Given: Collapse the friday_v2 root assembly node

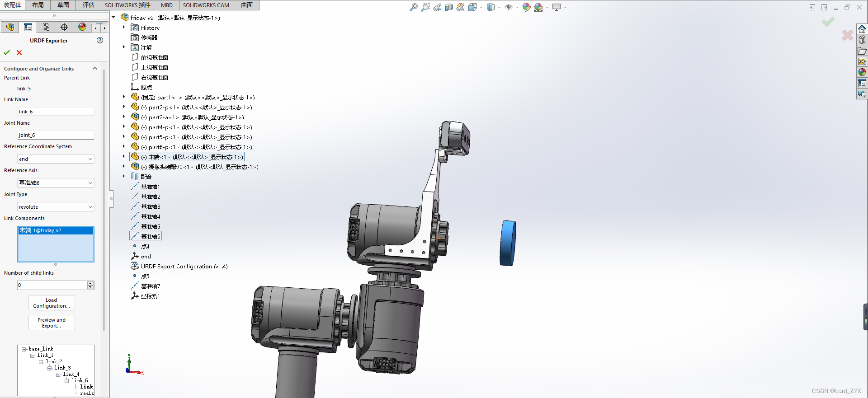Looking at the screenshot, I should (113, 17).
